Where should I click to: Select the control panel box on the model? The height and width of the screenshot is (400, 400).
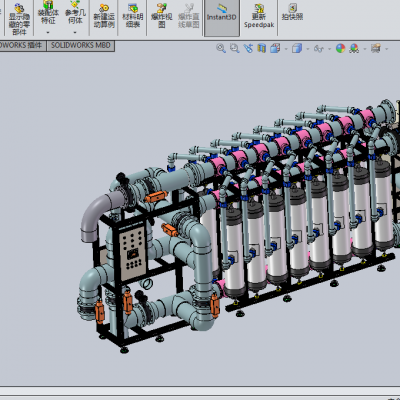(133, 252)
